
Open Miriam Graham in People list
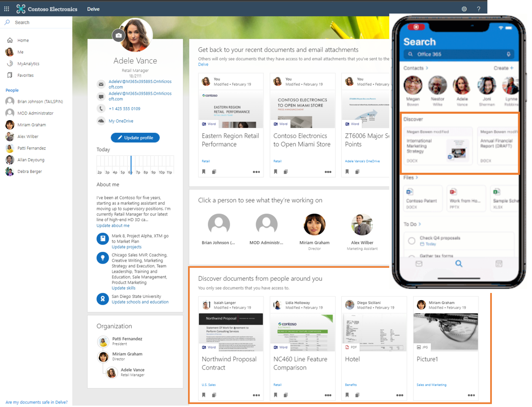point(32,125)
